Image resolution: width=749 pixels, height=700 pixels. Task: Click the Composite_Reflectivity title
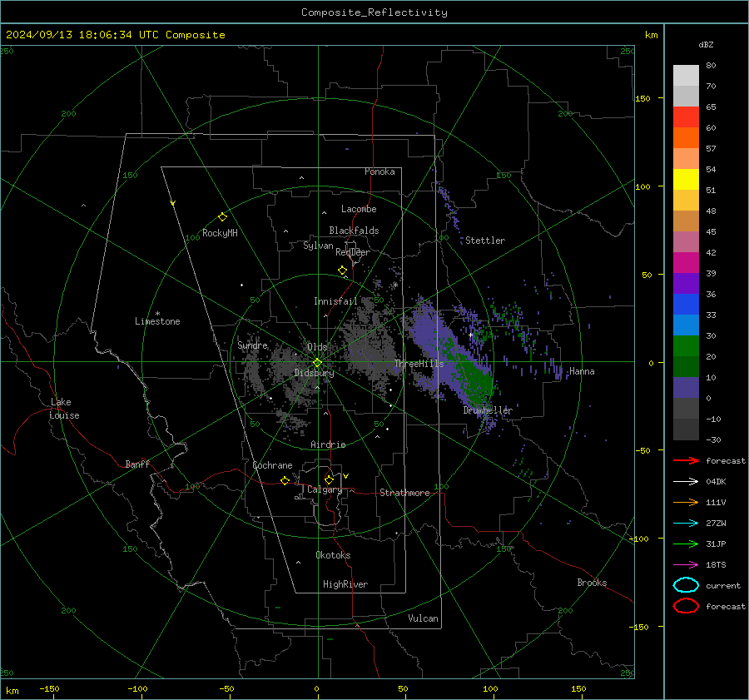point(374,12)
